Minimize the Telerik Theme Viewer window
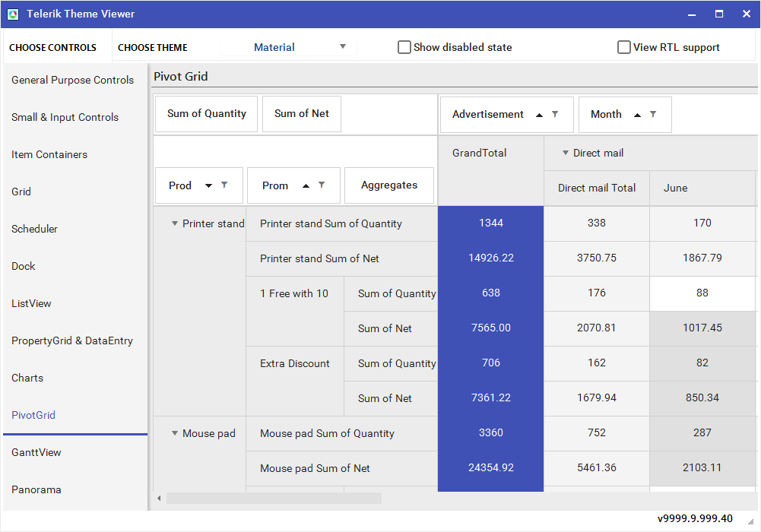The image size is (761, 532). [692, 14]
